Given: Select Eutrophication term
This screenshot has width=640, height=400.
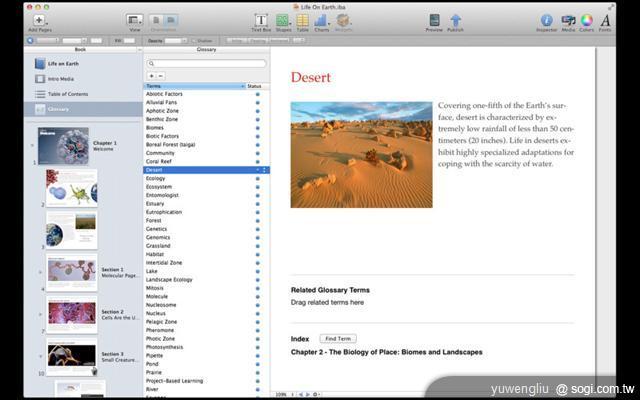Looking at the screenshot, I should pos(164,212).
